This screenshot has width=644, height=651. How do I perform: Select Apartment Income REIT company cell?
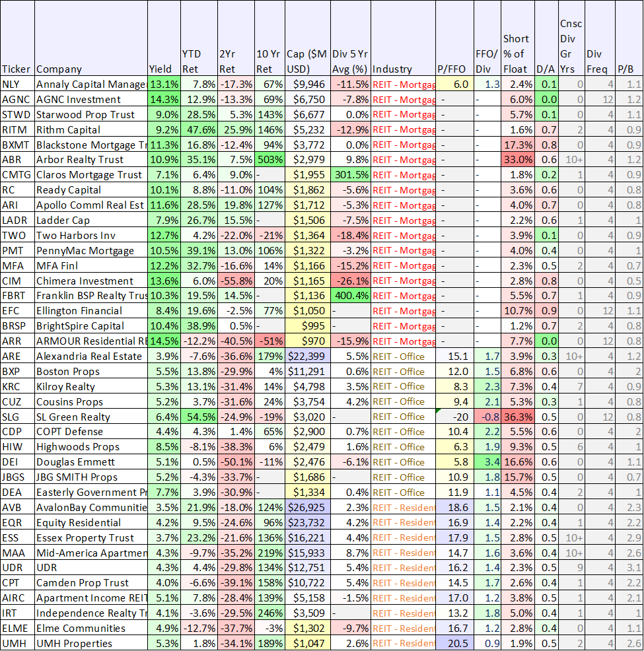click(91, 598)
